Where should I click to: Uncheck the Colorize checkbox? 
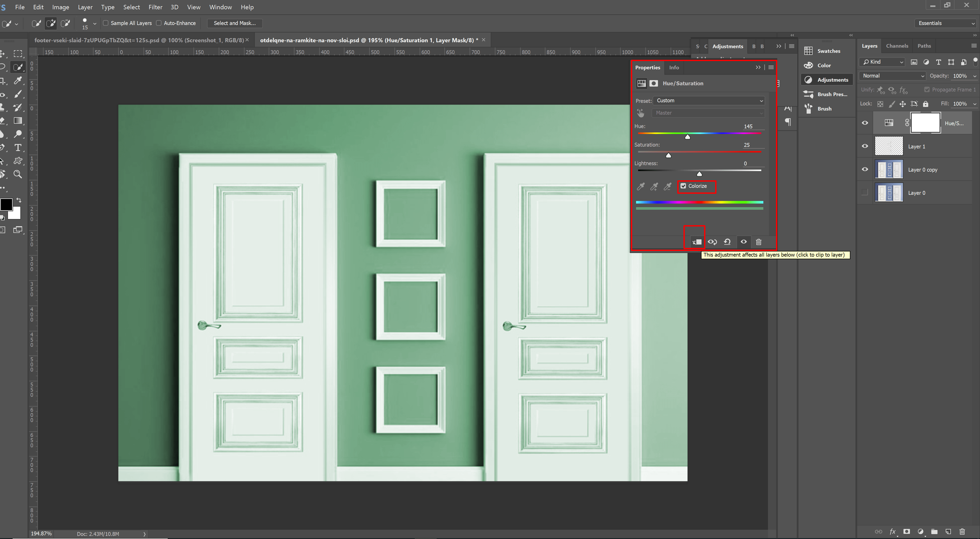683,186
